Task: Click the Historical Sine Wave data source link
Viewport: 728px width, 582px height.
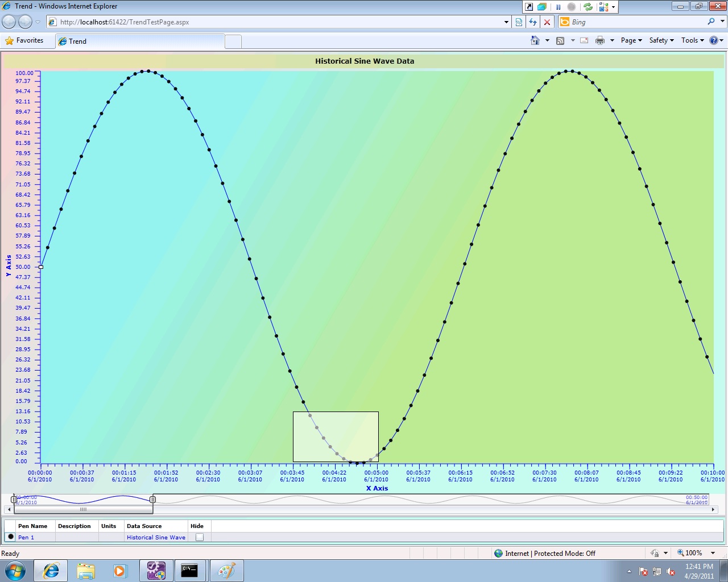Action: coord(156,537)
